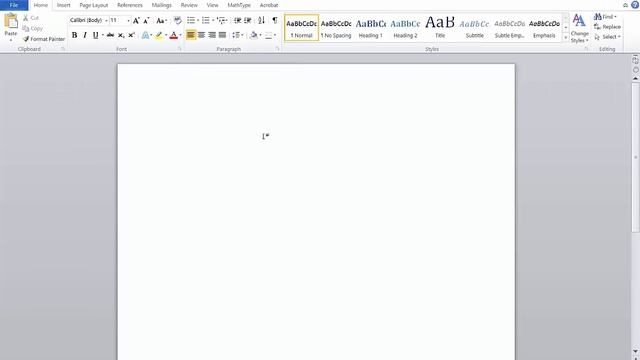This screenshot has height=360, width=640.
Task: Grow font size with the larger A
Action: [136, 20]
